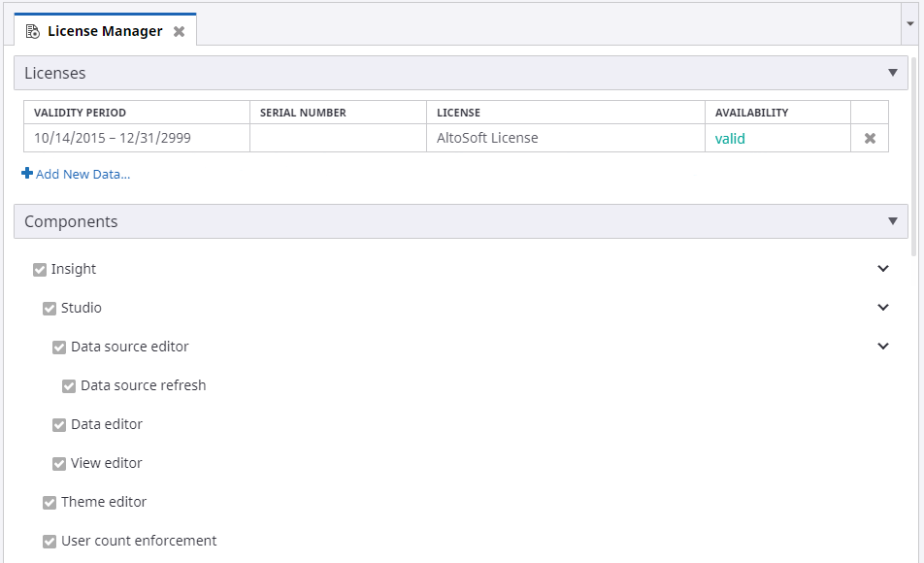Viewport: 924px width, 563px height.
Task: Uncheck the Data source refresh checkbox
Action: point(69,386)
